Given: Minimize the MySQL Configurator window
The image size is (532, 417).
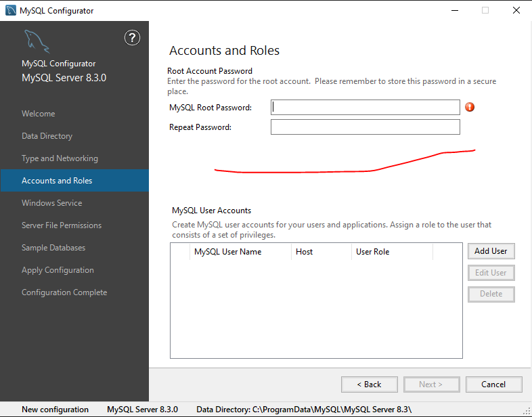Looking at the screenshot, I should pos(455,11).
